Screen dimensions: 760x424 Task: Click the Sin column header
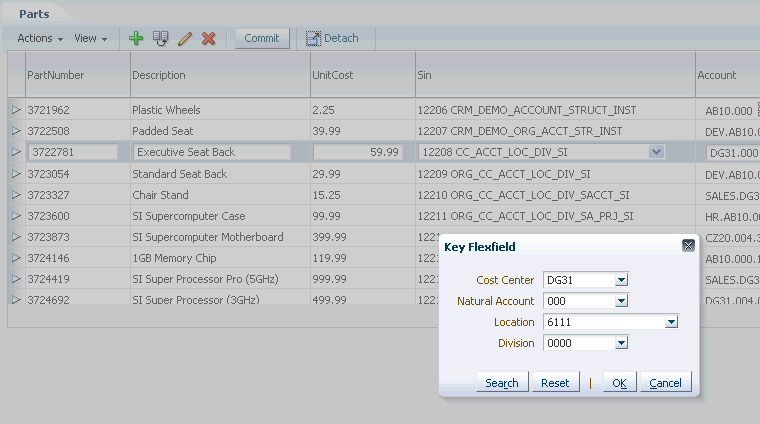click(x=555, y=75)
